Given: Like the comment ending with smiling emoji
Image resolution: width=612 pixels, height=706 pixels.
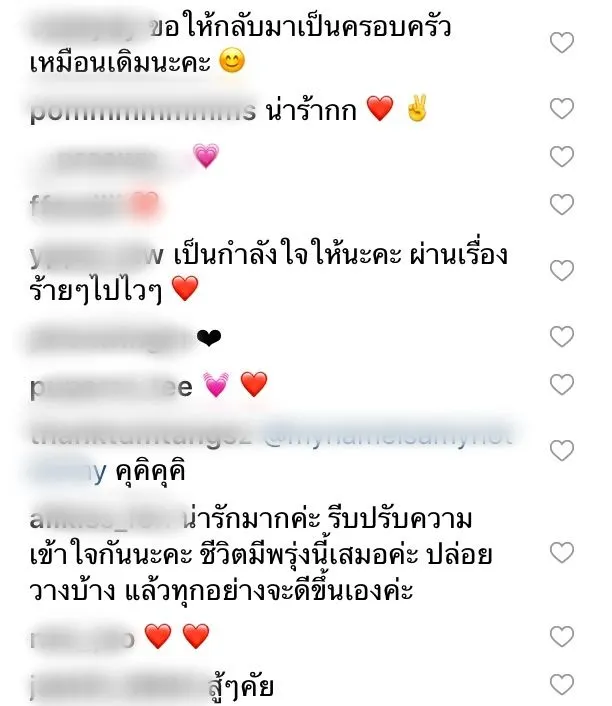Looking at the screenshot, I should click(562, 43).
